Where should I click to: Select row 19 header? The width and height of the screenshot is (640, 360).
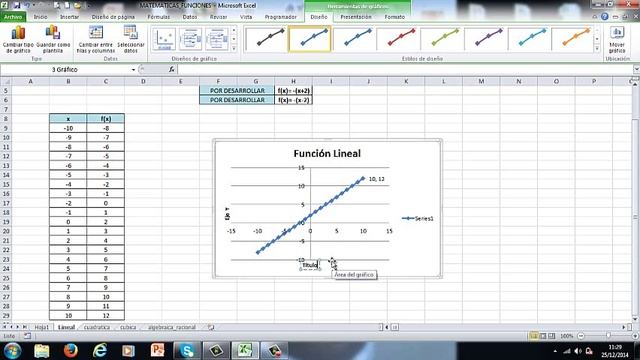coord(6,222)
